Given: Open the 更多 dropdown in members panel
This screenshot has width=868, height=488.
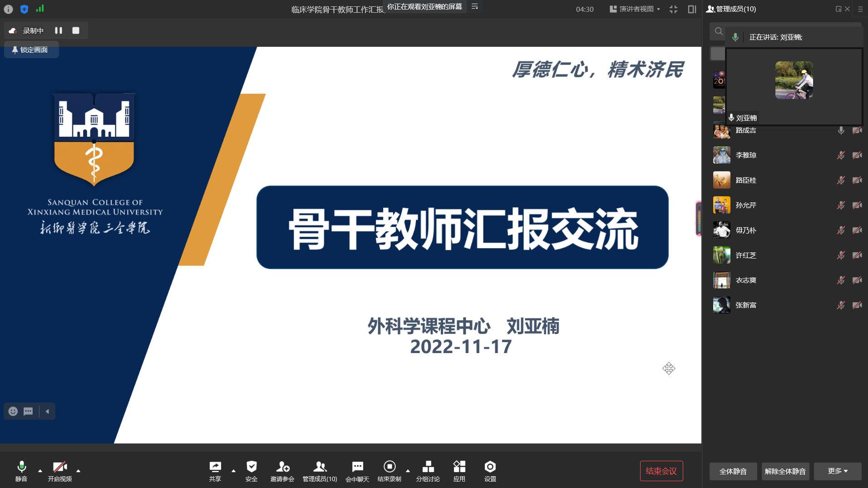Looking at the screenshot, I should coord(837,471).
